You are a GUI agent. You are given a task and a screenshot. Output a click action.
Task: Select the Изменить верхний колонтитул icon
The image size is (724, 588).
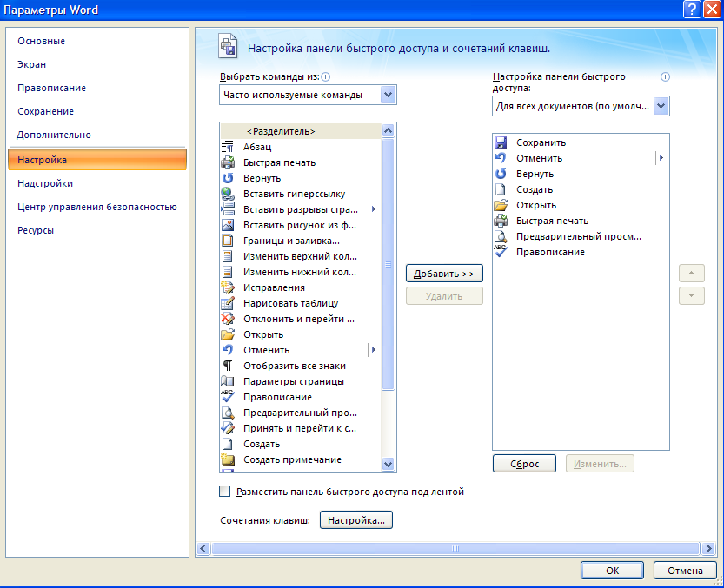point(228,256)
